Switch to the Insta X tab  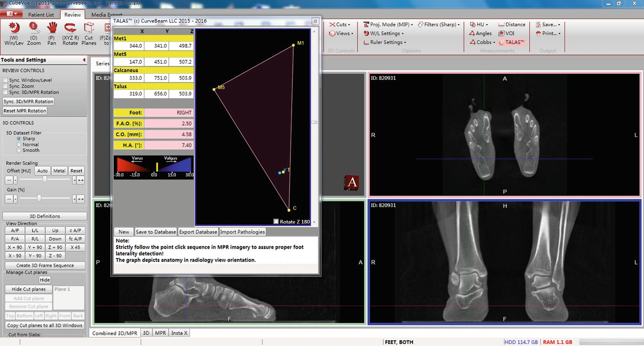tap(179, 333)
